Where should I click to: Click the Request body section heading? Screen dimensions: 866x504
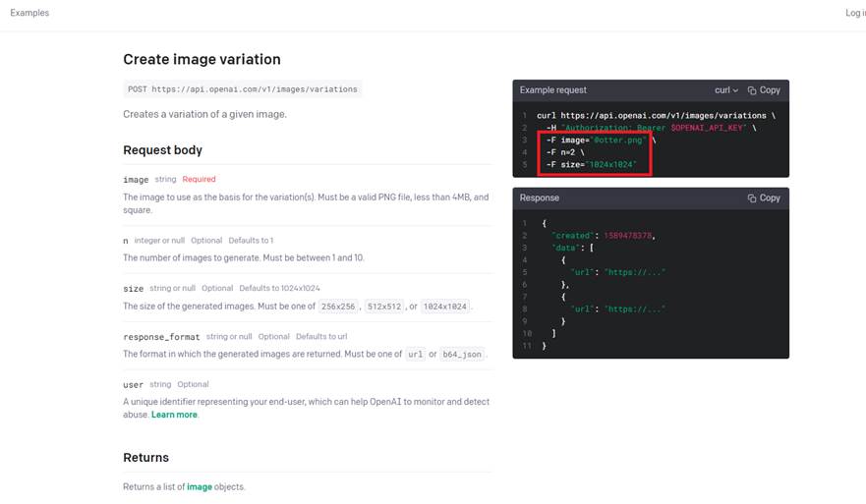(162, 150)
